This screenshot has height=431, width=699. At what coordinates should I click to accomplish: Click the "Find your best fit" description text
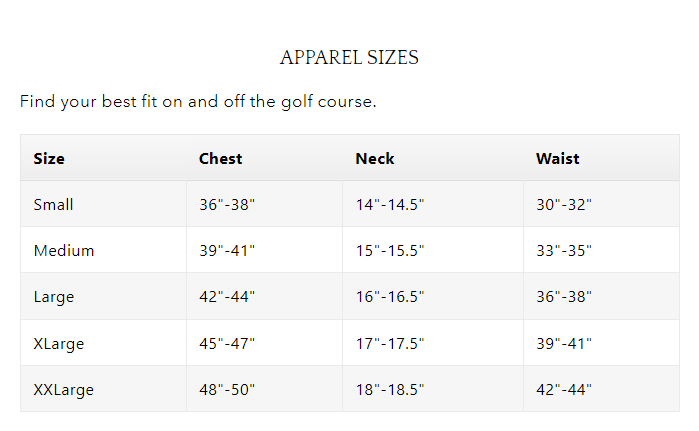click(198, 102)
